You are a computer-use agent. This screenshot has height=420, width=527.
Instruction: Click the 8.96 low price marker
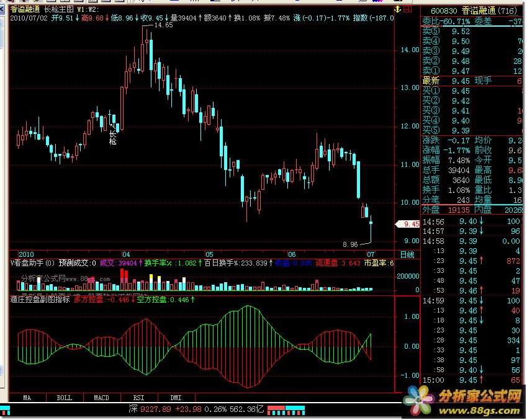tap(350, 244)
